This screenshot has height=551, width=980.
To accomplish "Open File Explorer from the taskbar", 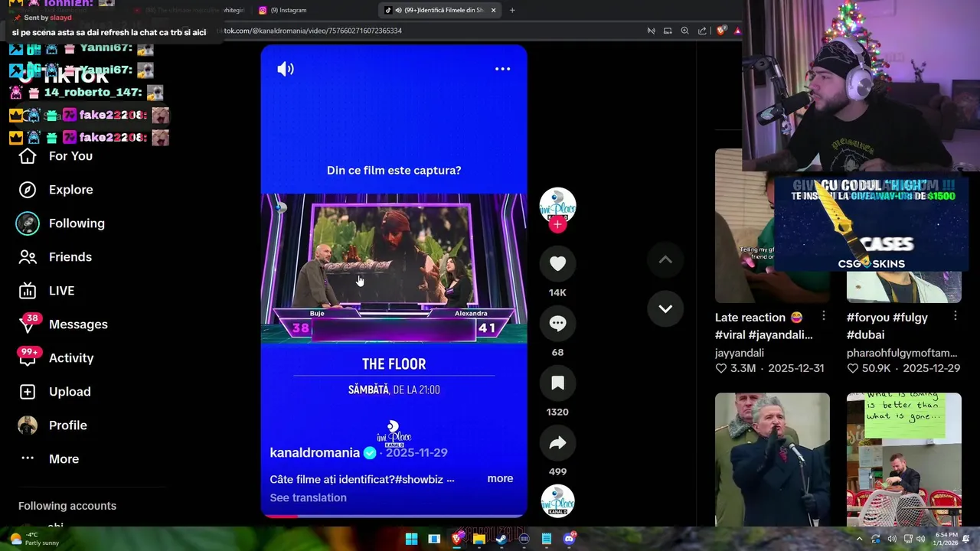I will click(x=479, y=539).
